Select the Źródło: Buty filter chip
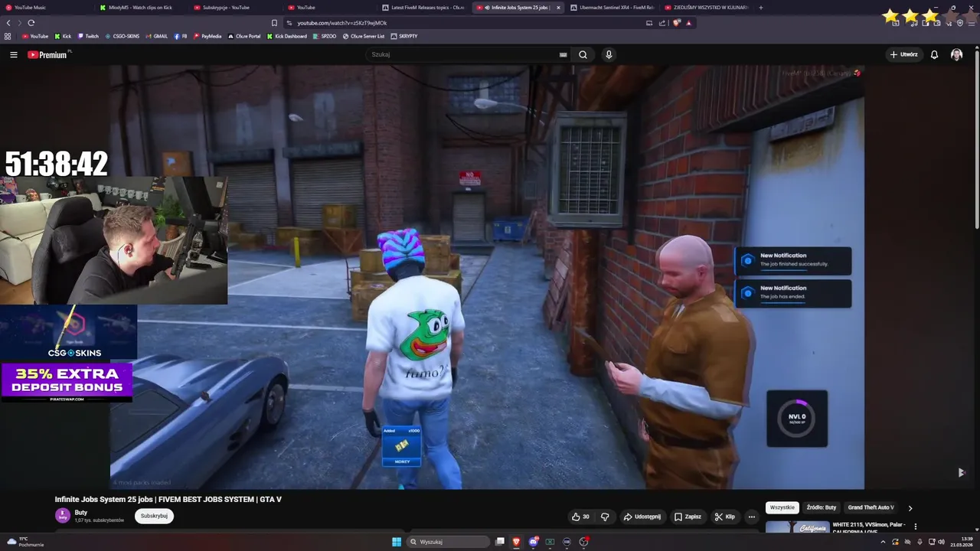This screenshot has height=551, width=980. (x=821, y=507)
